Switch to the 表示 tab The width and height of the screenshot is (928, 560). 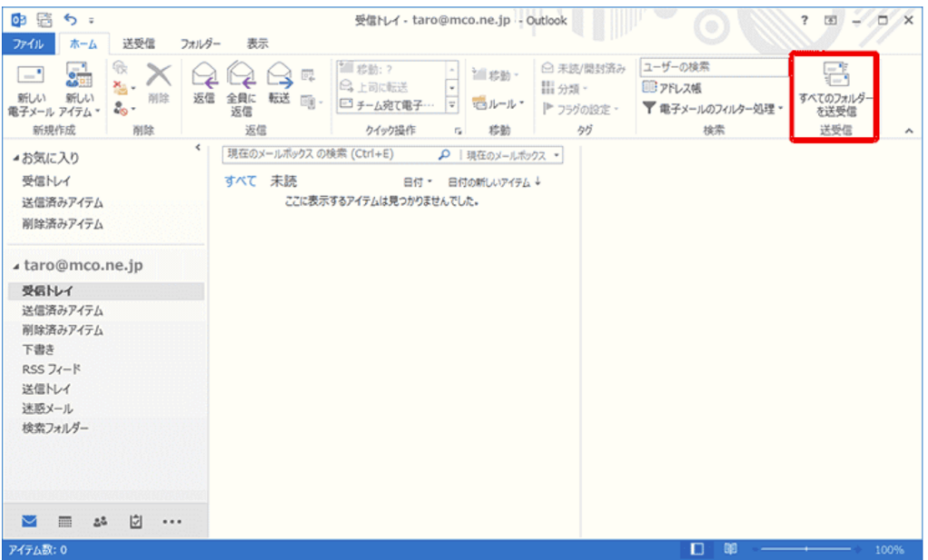(257, 43)
